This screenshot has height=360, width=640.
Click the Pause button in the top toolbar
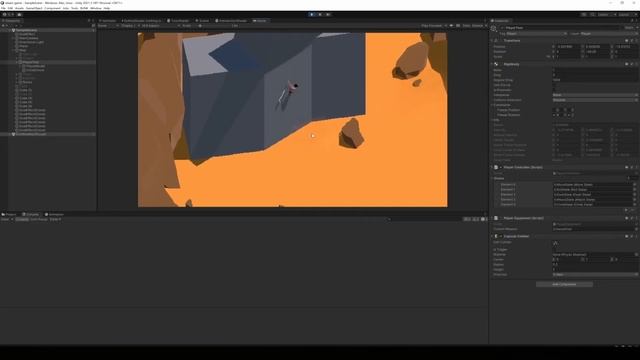coord(320,14)
